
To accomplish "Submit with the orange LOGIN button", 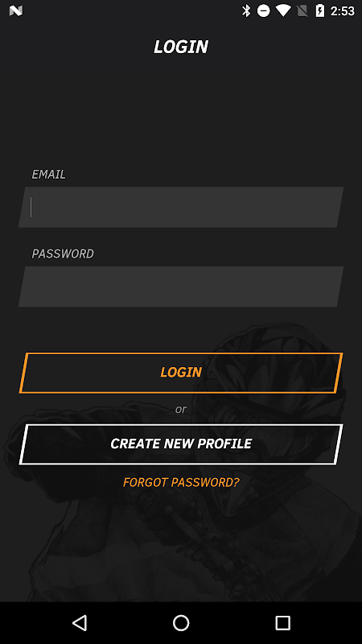I will [x=181, y=373].
